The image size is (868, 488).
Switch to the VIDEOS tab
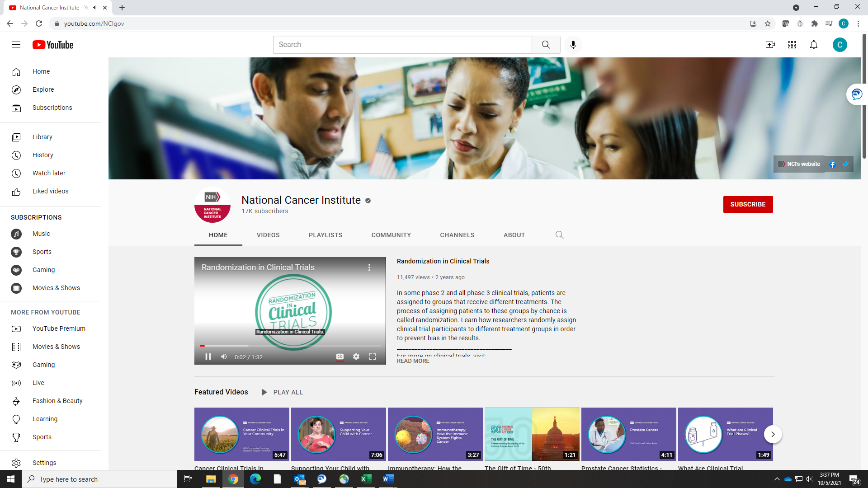pos(268,235)
